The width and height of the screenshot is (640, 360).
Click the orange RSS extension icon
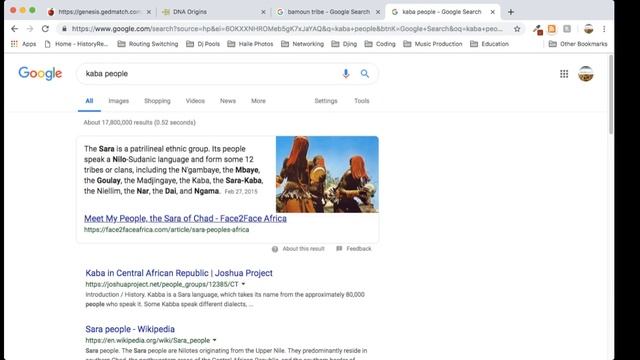coord(552,29)
